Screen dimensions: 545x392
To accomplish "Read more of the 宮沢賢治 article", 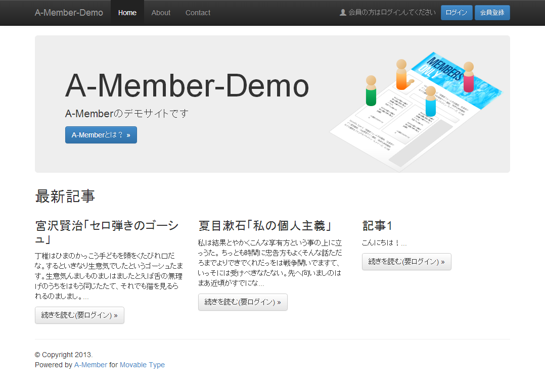I will point(79,315).
